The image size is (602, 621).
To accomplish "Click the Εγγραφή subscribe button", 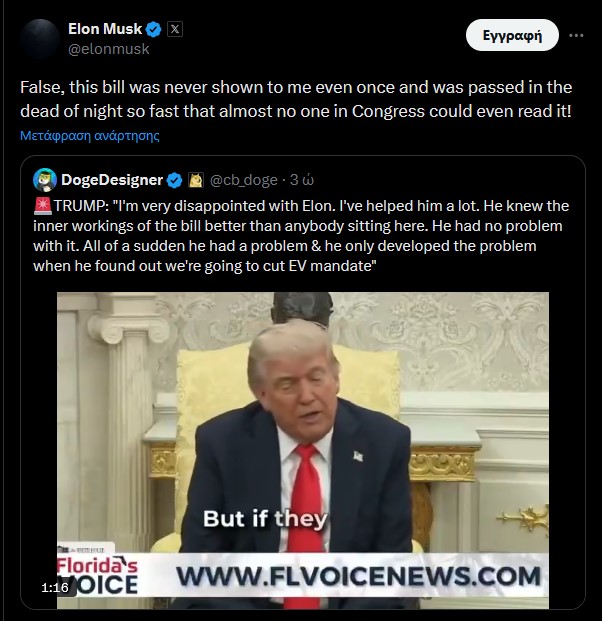I will click(x=512, y=35).
